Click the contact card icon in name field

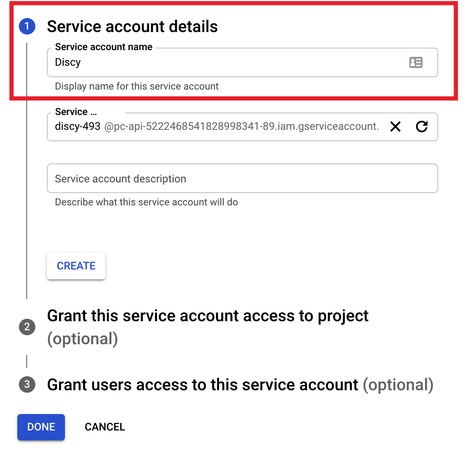[x=416, y=62]
